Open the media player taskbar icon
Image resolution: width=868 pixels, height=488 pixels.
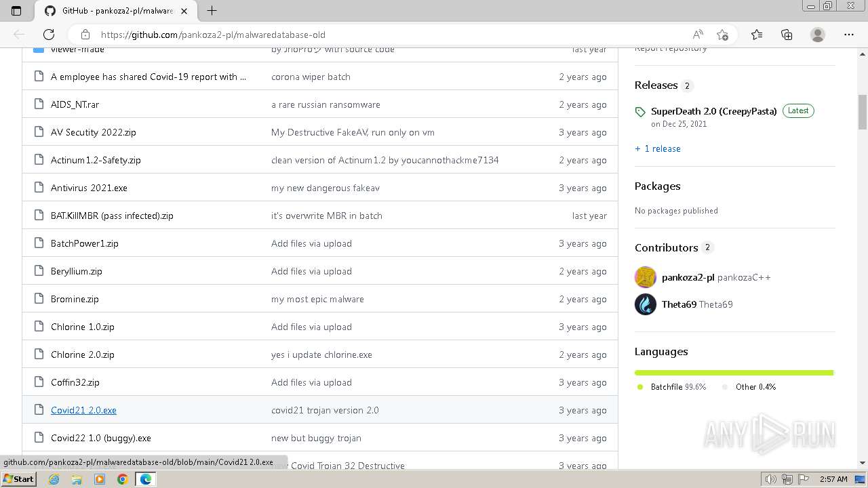[100, 479]
